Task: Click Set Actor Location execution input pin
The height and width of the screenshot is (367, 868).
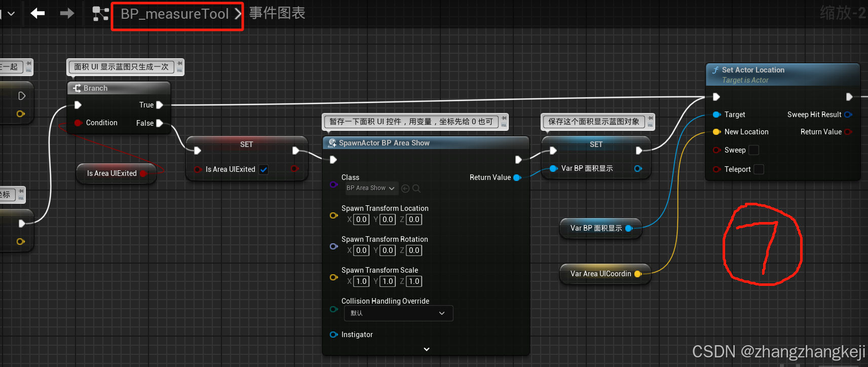Action: [716, 97]
